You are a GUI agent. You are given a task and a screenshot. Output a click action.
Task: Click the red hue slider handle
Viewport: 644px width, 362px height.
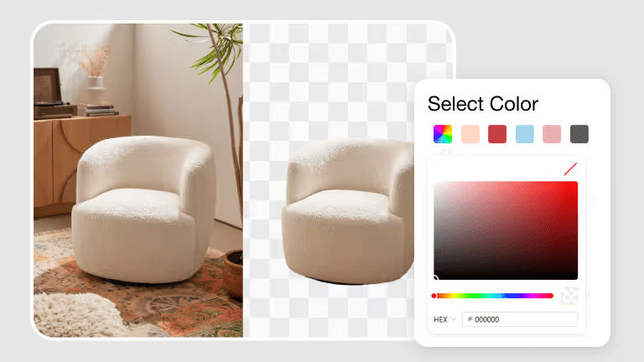[x=434, y=296]
